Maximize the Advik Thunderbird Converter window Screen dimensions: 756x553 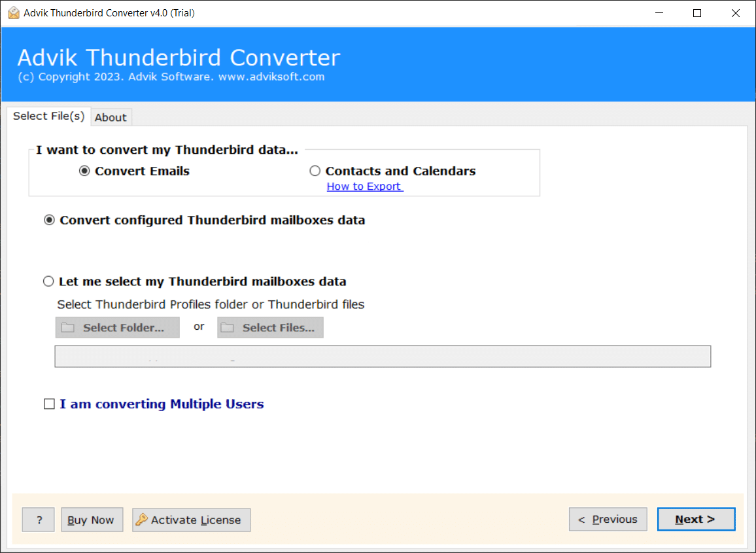[x=697, y=13]
